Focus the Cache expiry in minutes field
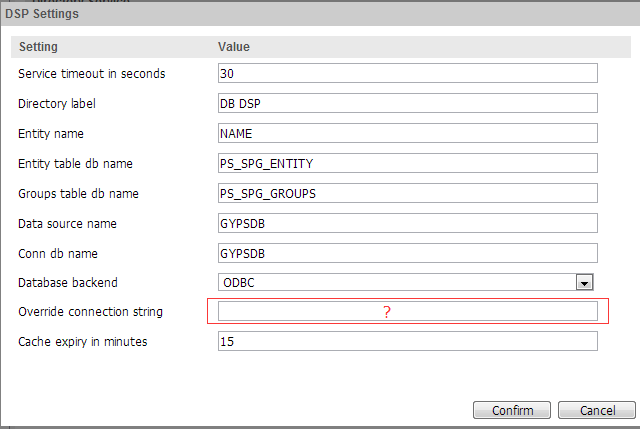640x429 pixels. pyautogui.click(x=407, y=342)
